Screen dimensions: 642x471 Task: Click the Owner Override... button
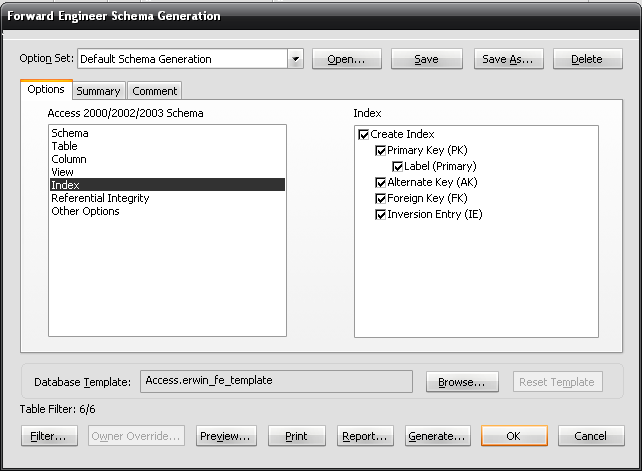[x=136, y=436]
